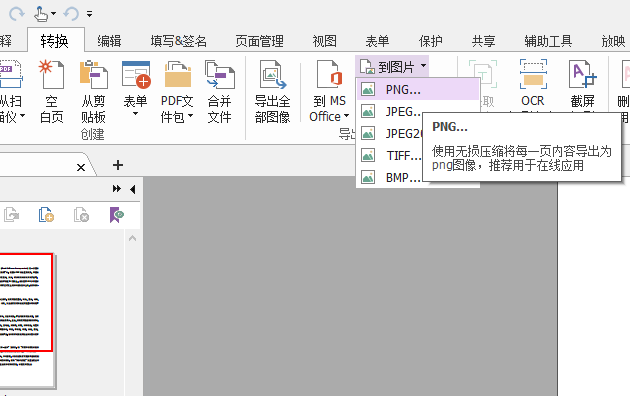The width and height of the screenshot is (630, 396).
Task: Collapse the 到图片 dropdown button
Action: (x=392, y=67)
